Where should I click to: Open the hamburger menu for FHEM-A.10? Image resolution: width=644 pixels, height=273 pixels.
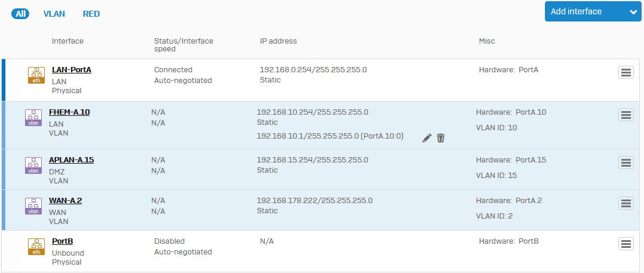tap(626, 115)
